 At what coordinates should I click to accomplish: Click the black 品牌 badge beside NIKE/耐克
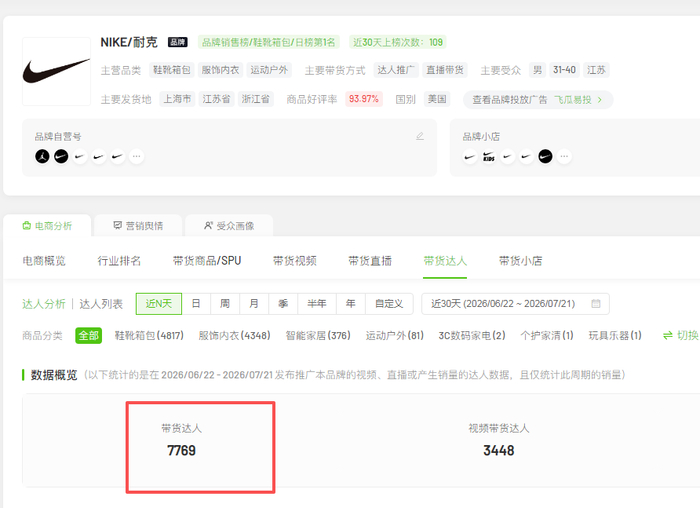[x=178, y=42]
